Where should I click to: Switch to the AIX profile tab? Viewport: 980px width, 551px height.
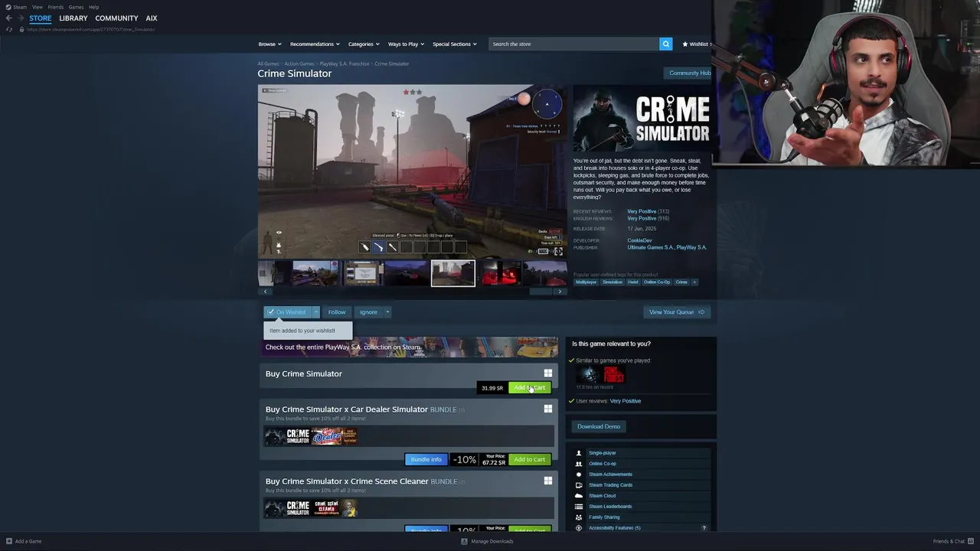[x=152, y=18]
